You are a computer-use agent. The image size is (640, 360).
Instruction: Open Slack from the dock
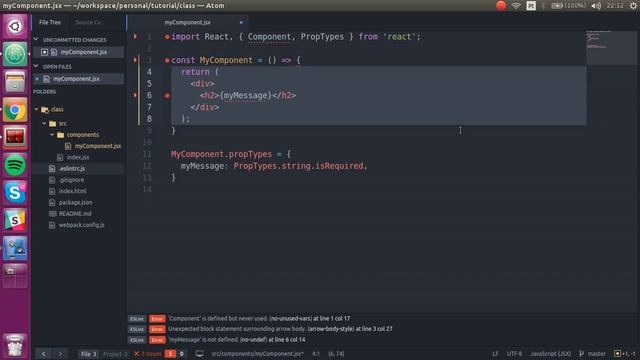pos(15,220)
